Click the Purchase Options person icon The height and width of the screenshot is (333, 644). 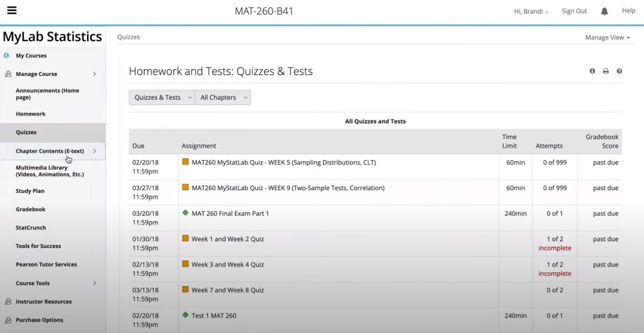click(8, 320)
